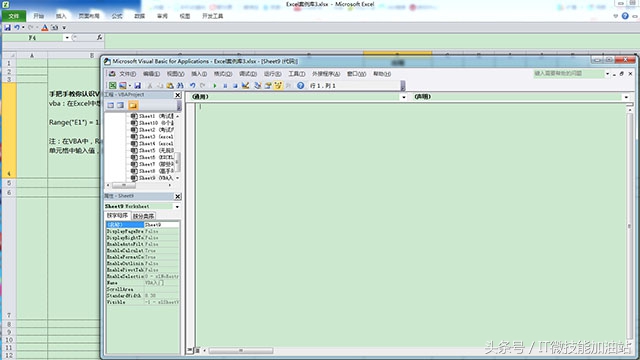The height and width of the screenshot is (360, 640).
Task: Save the VBA project with disk icon
Action: (x=138, y=86)
